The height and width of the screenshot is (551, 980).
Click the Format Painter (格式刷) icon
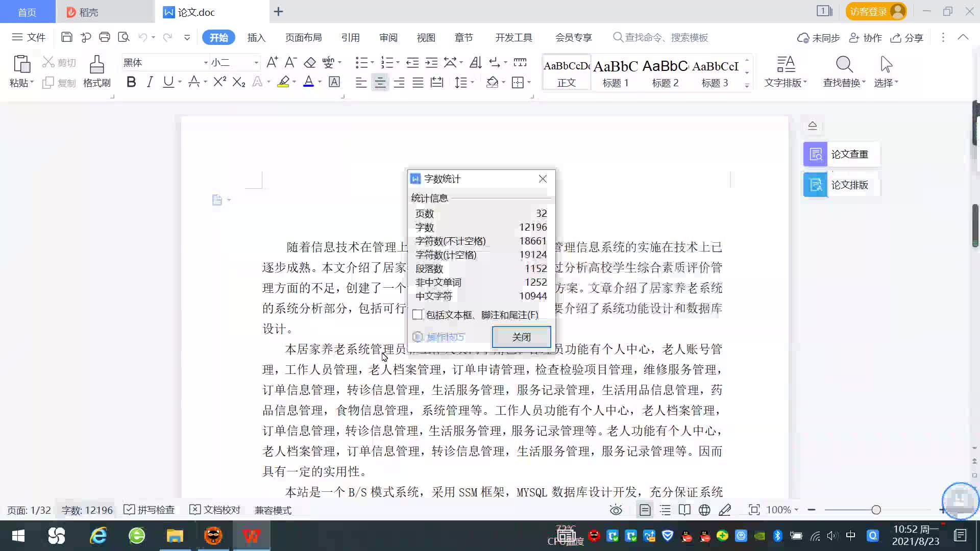[96, 65]
